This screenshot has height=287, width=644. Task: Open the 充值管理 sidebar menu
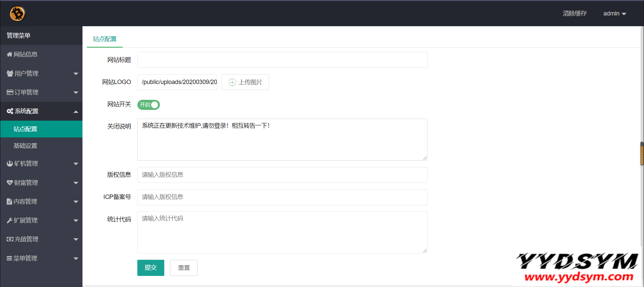(41, 239)
